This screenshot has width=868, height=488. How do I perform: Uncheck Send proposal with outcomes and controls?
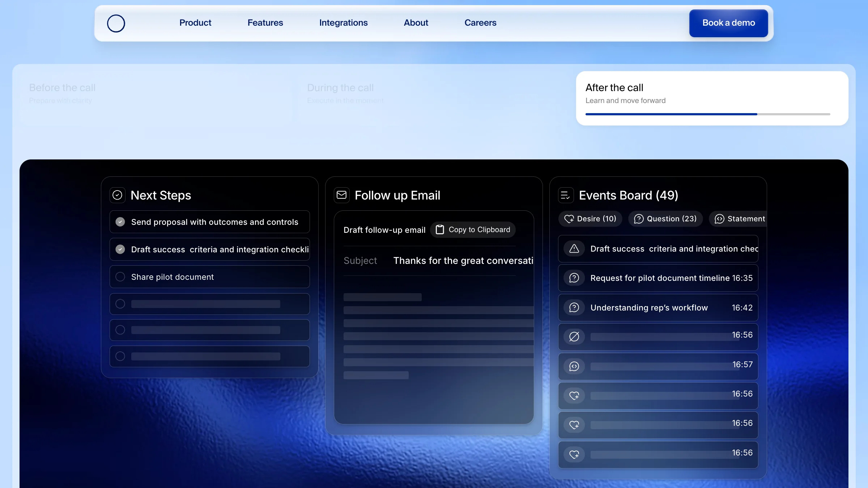(x=120, y=222)
